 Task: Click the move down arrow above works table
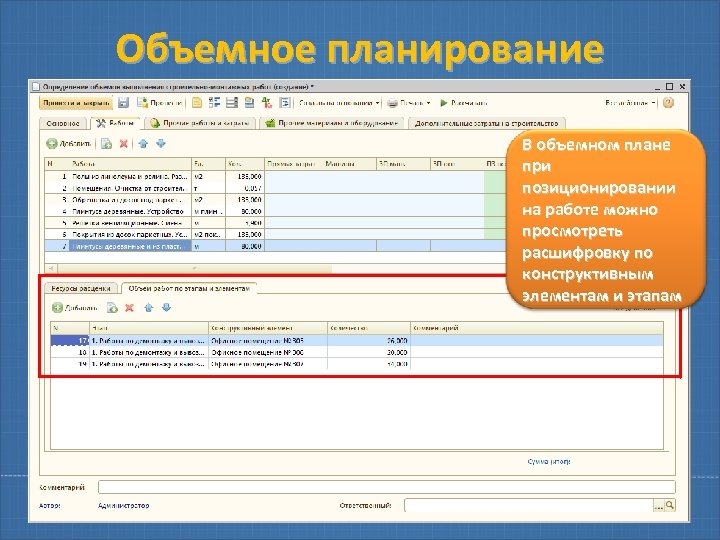[x=161, y=144]
